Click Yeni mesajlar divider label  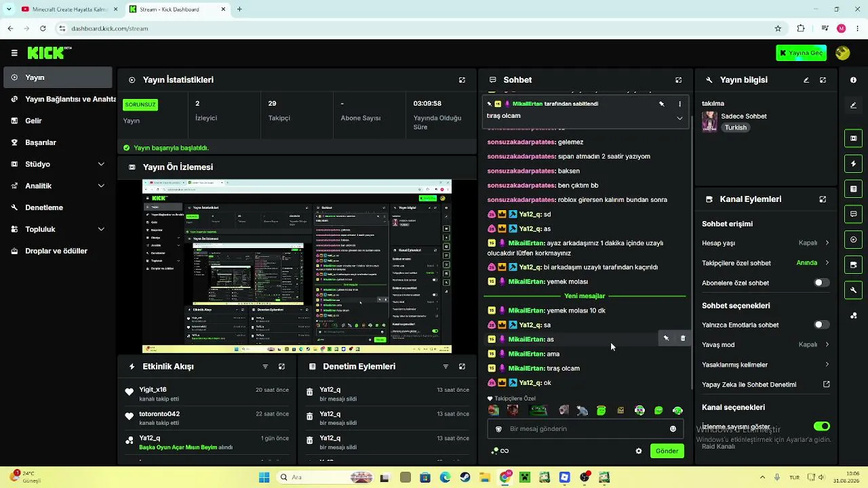[x=585, y=296]
